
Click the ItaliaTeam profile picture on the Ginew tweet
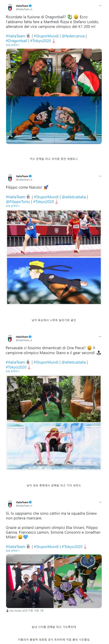coord(10,504)
